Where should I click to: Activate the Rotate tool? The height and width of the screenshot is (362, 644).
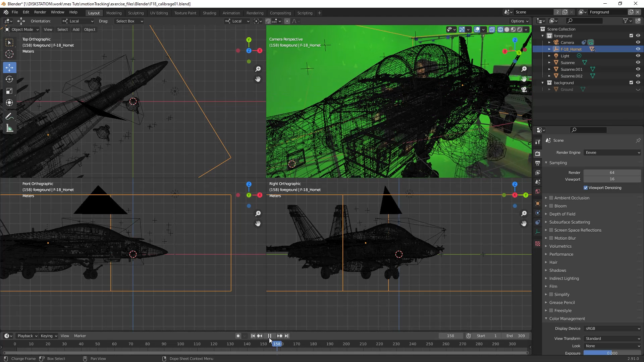pos(9,79)
